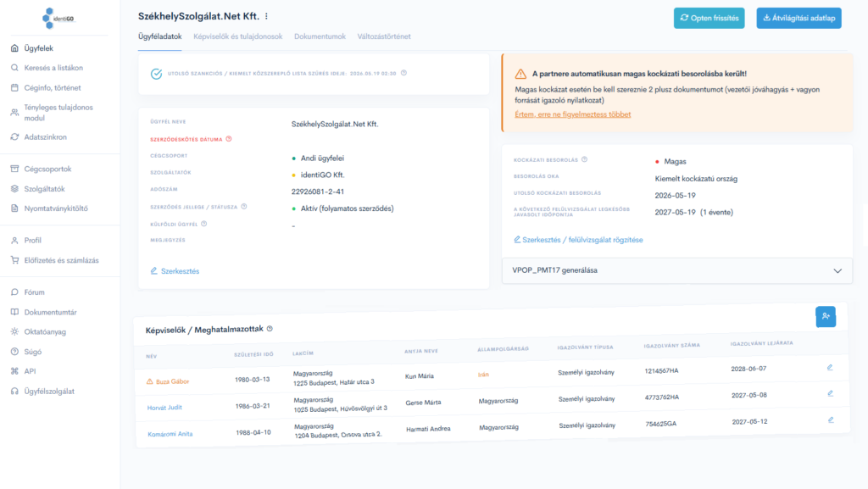868x489 pixels.
Task: Open Ügyfelek home icon in sidebar
Action: click(x=14, y=48)
